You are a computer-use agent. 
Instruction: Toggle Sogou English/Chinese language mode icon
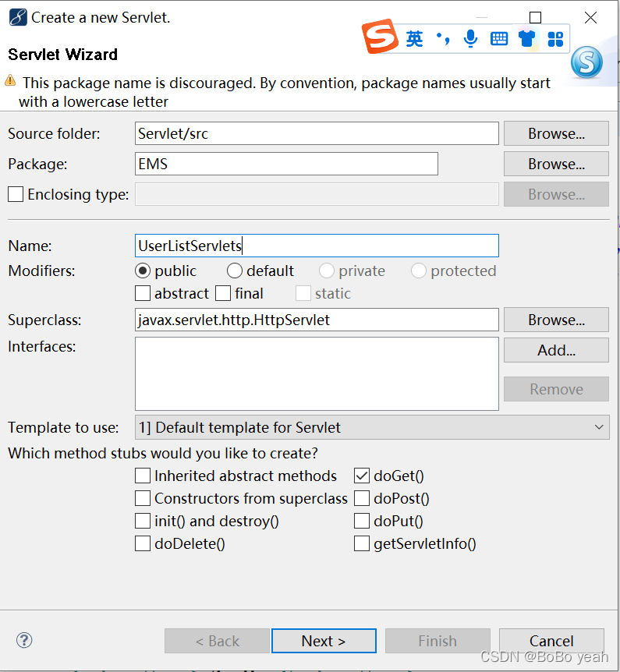[x=414, y=38]
